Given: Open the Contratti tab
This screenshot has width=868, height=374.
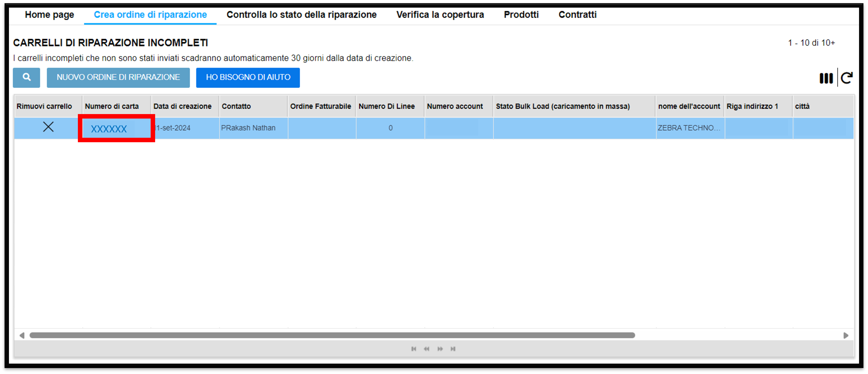Looking at the screenshot, I should [578, 15].
